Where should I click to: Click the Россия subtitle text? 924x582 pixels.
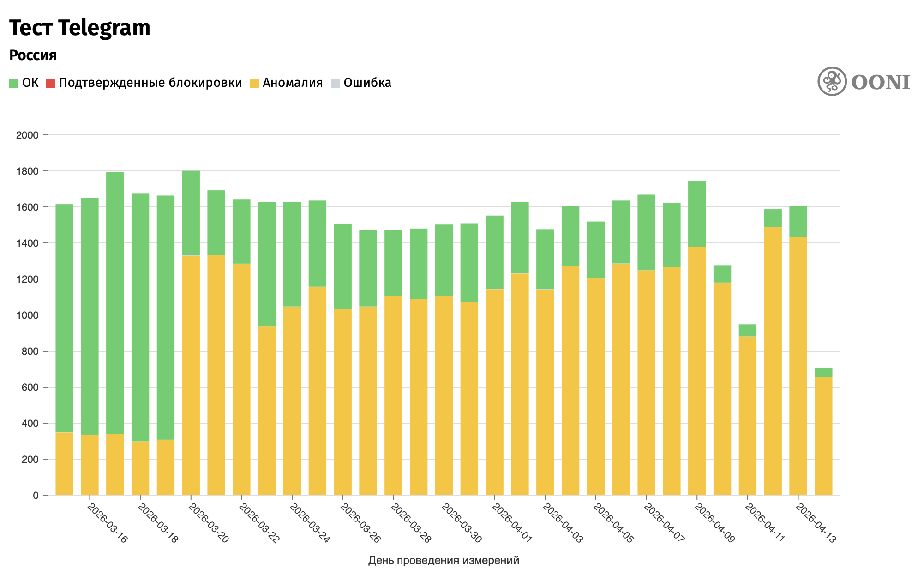(x=33, y=55)
